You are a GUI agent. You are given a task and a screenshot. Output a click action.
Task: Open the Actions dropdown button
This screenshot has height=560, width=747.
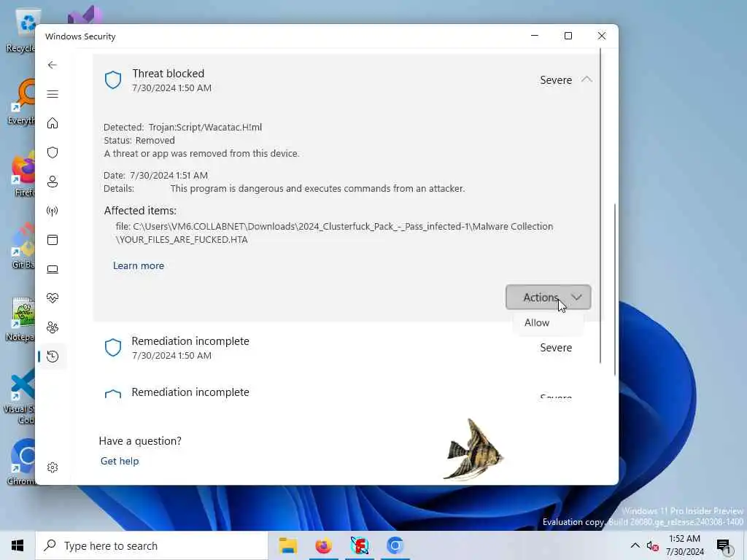(x=549, y=297)
